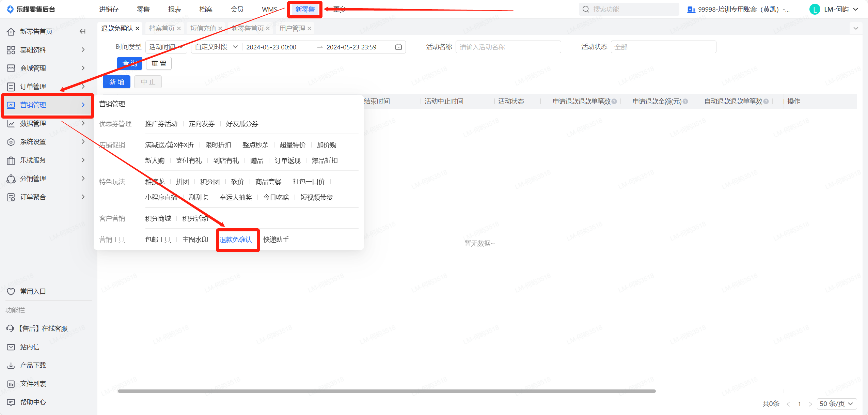This screenshot has width=868, height=415.
Task: Click the user avatar L icon
Action: coord(815,9)
